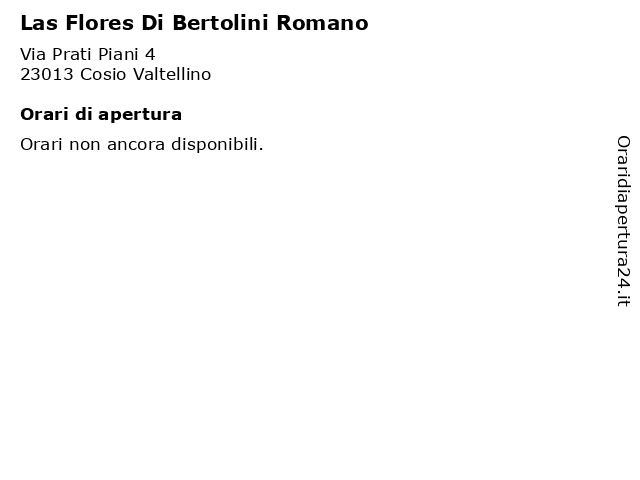Click the word Flores in the title

pos(100,23)
